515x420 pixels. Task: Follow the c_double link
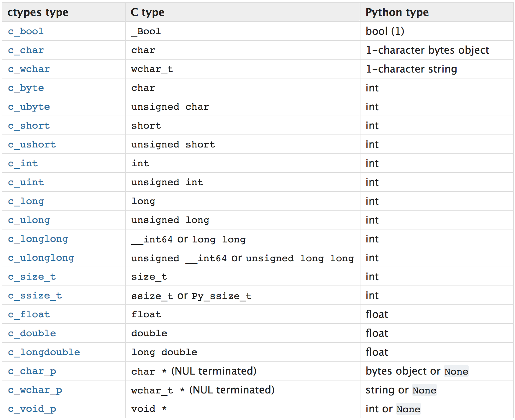click(32, 333)
